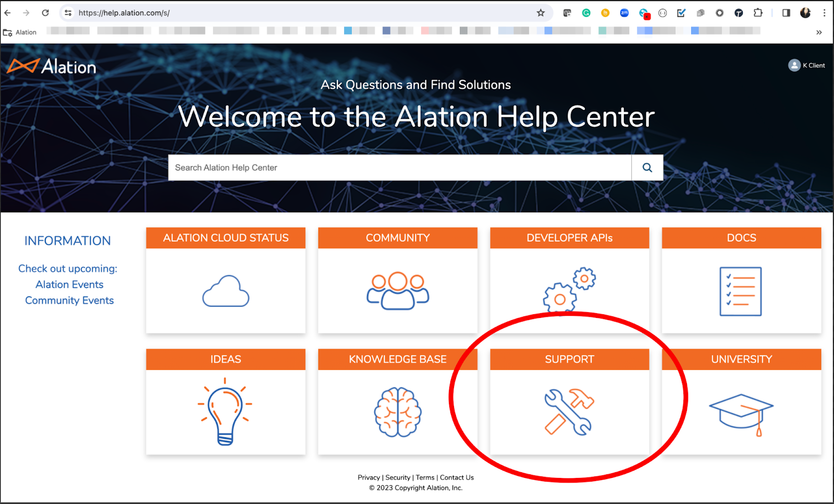Open the orange hand extension icon
834x504 pixels.
pos(605,13)
